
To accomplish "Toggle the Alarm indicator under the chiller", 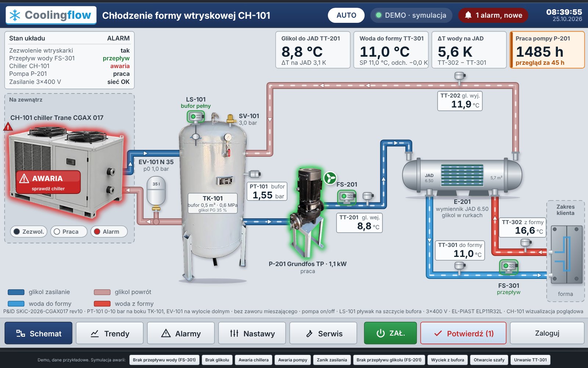I will (109, 231).
